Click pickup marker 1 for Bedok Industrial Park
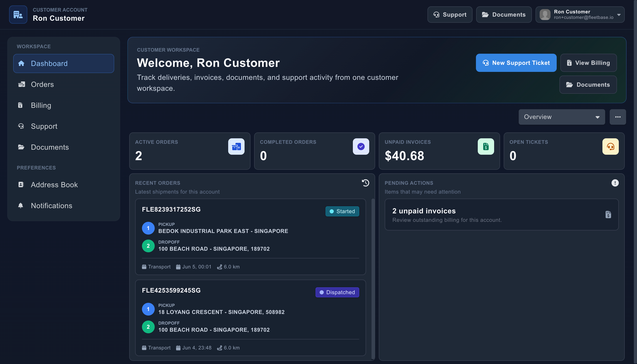 [x=148, y=228]
